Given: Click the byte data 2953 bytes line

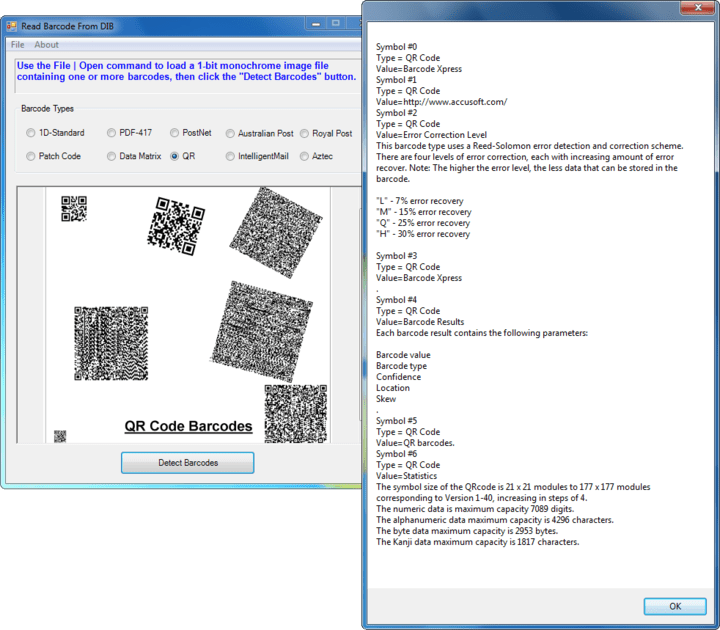Looking at the screenshot, I should tap(467, 531).
